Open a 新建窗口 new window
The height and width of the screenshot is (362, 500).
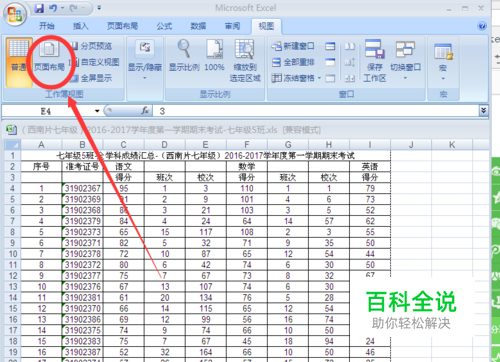(x=293, y=46)
